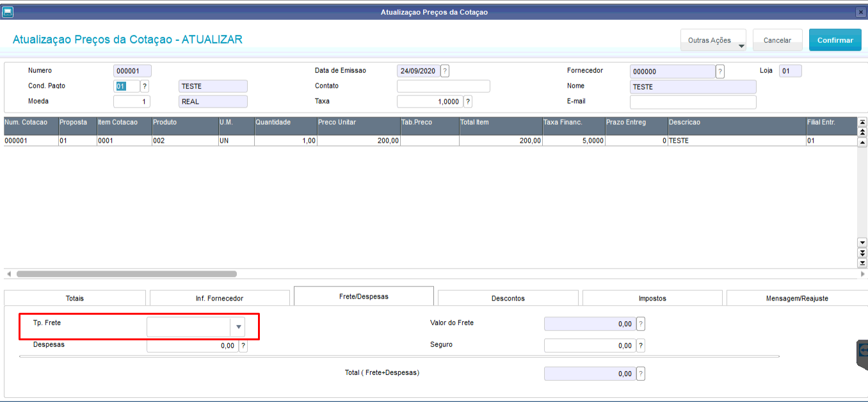
Task: Click the Contato input field
Action: pyautogui.click(x=444, y=86)
